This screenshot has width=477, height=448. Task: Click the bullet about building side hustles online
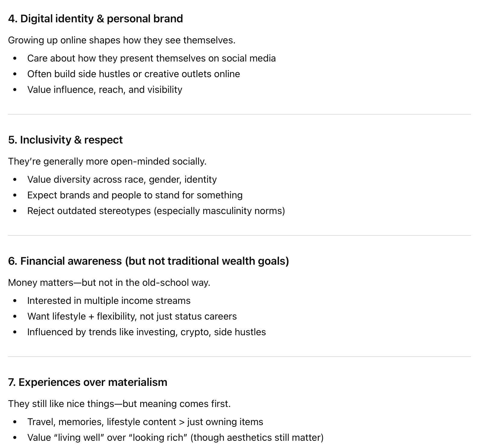point(134,74)
